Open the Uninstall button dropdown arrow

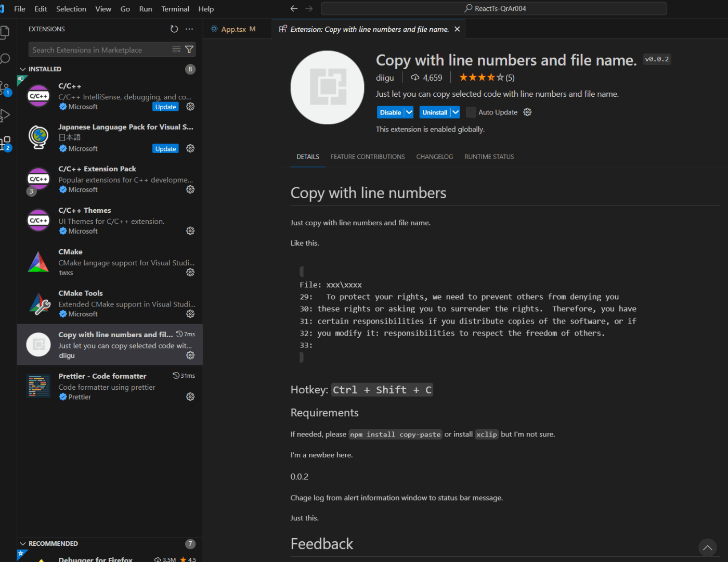(456, 112)
